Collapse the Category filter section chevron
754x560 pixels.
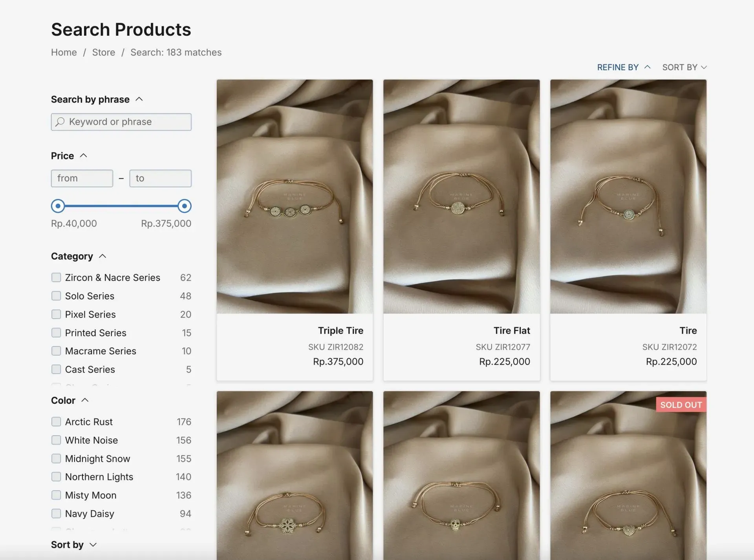(x=102, y=256)
